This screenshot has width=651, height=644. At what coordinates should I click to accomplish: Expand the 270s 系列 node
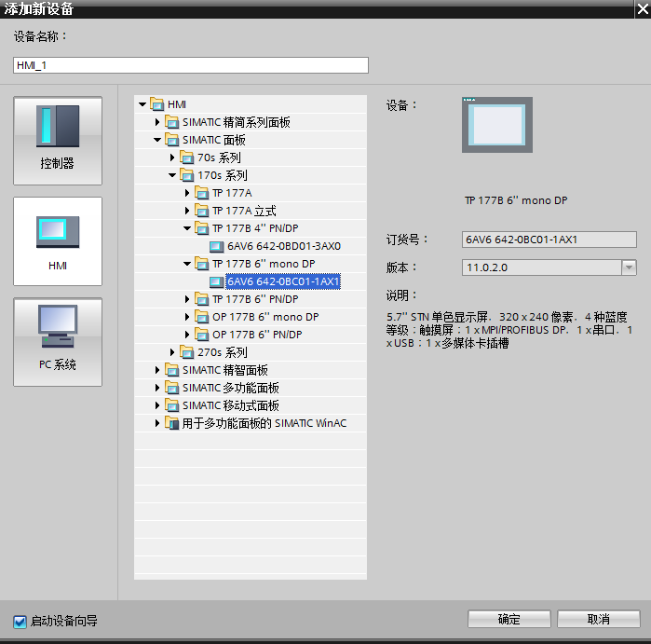pos(172,352)
